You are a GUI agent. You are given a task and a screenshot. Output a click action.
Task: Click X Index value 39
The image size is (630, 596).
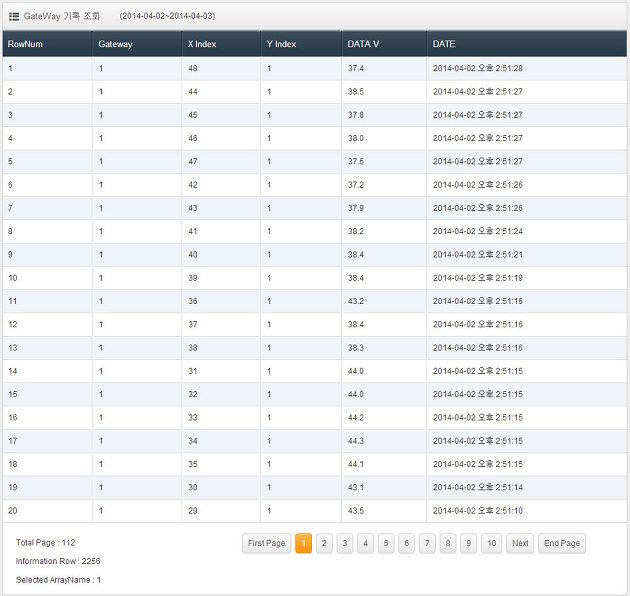click(x=193, y=278)
